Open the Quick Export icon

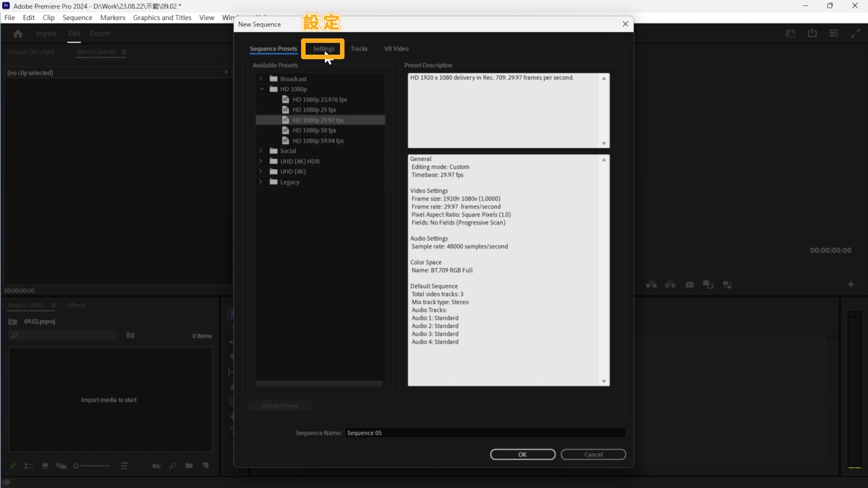pyautogui.click(x=812, y=33)
